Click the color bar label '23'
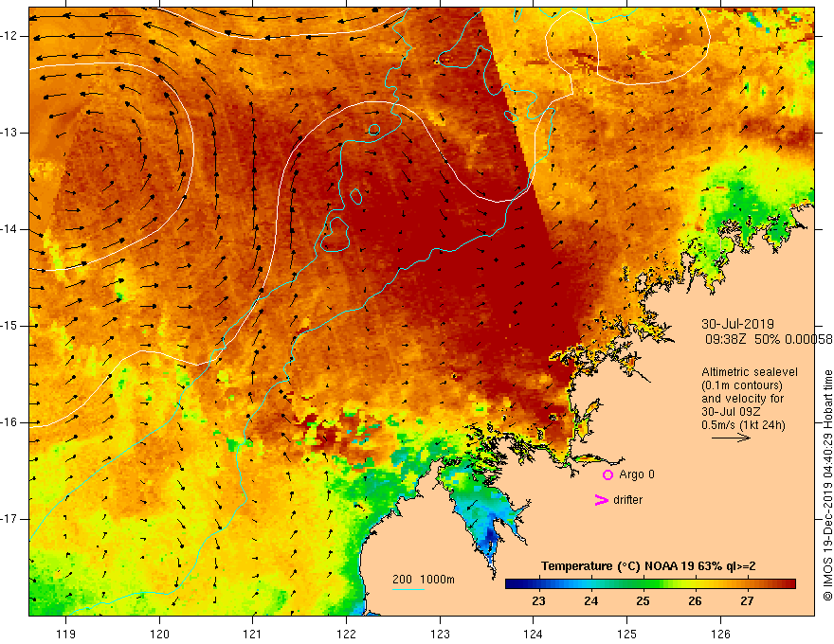This screenshot has height=644, width=834. (538, 601)
